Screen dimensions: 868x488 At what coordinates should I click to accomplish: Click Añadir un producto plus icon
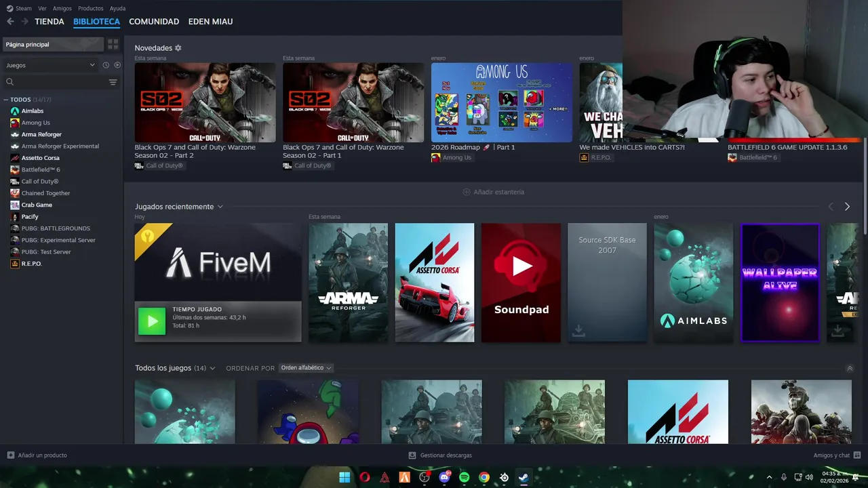[10, 455]
